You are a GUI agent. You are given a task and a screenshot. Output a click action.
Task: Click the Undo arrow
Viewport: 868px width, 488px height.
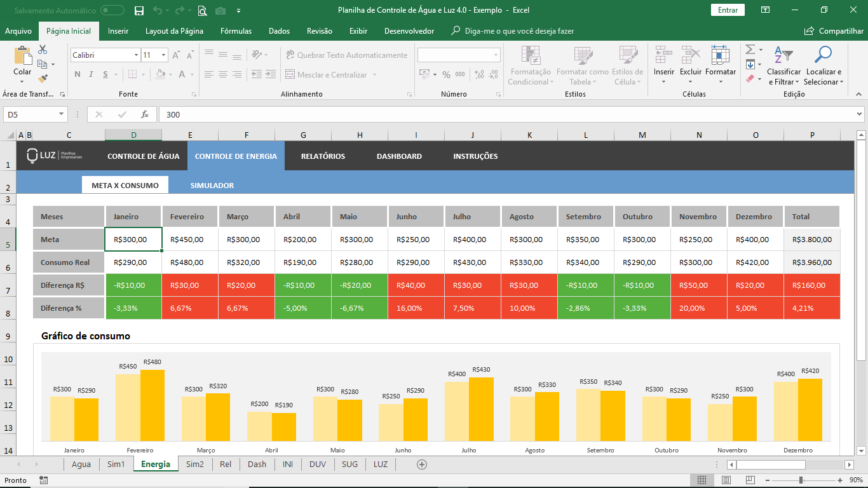(158, 10)
